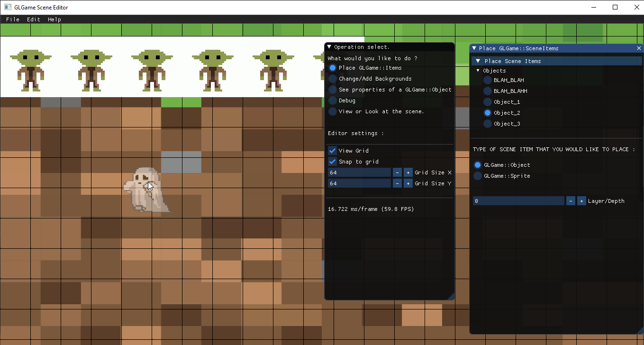Click the Layer/Depth input field
644x345 pixels.
(518, 201)
